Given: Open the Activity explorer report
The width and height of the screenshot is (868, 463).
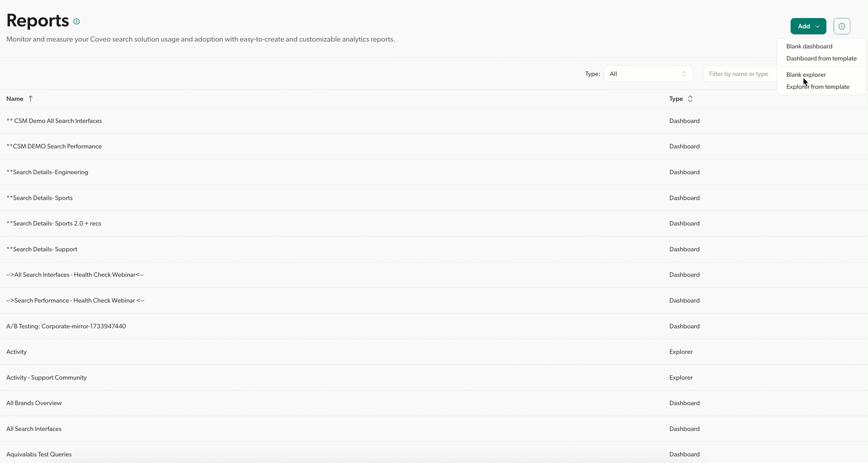Looking at the screenshot, I should 17,352.
